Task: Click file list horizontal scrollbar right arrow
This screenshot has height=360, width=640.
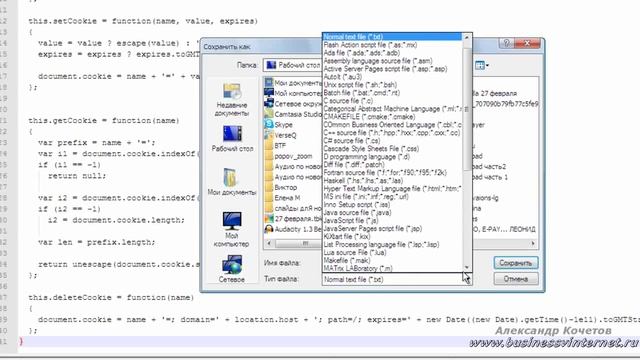Action: pos(533,244)
